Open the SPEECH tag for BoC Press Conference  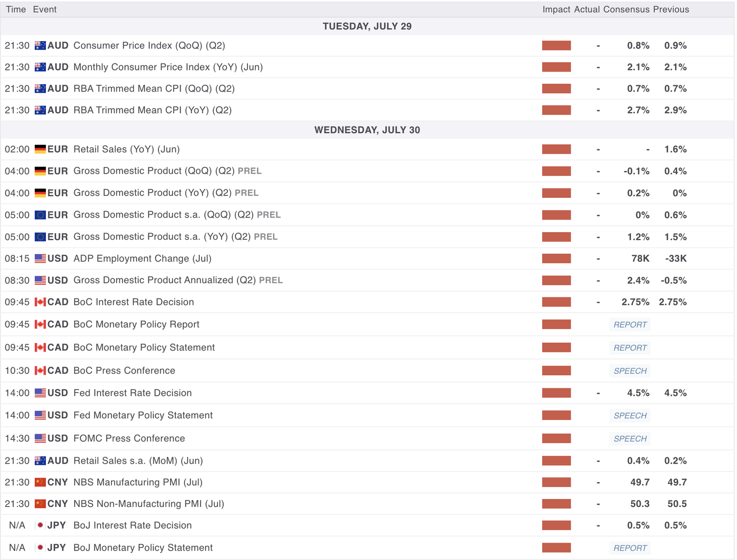coord(630,371)
